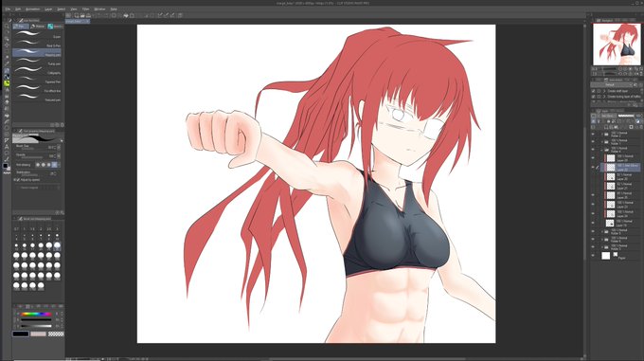Expand Folder 5 in layer list
Viewport: 644px width, 361px height.
(602, 247)
